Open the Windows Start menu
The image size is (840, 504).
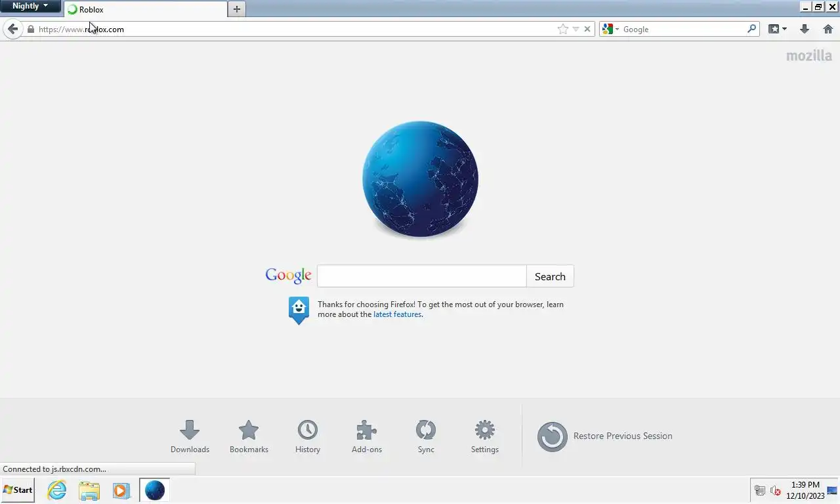18,490
